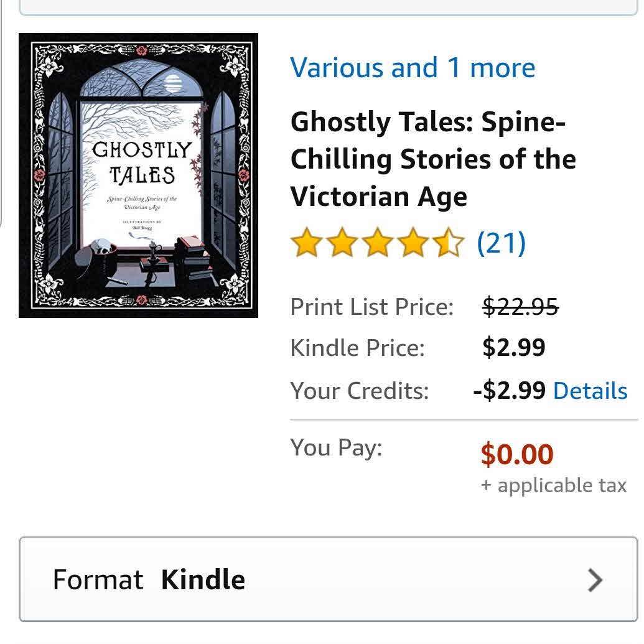The height and width of the screenshot is (644, 644).
Task: Click the first gold star
Action: 306,243
